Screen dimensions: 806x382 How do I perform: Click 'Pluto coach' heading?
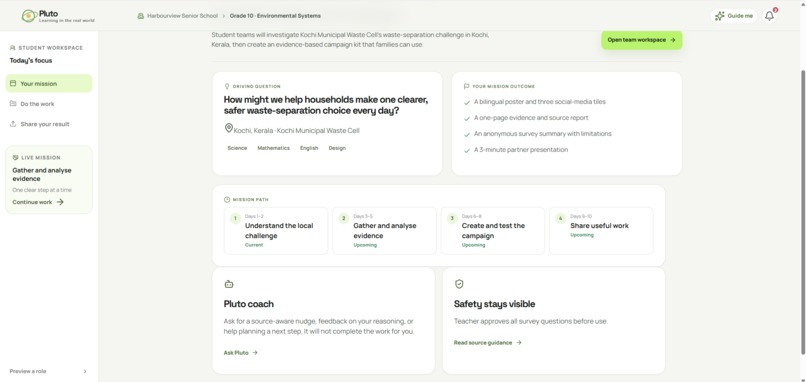pos(249,304)
